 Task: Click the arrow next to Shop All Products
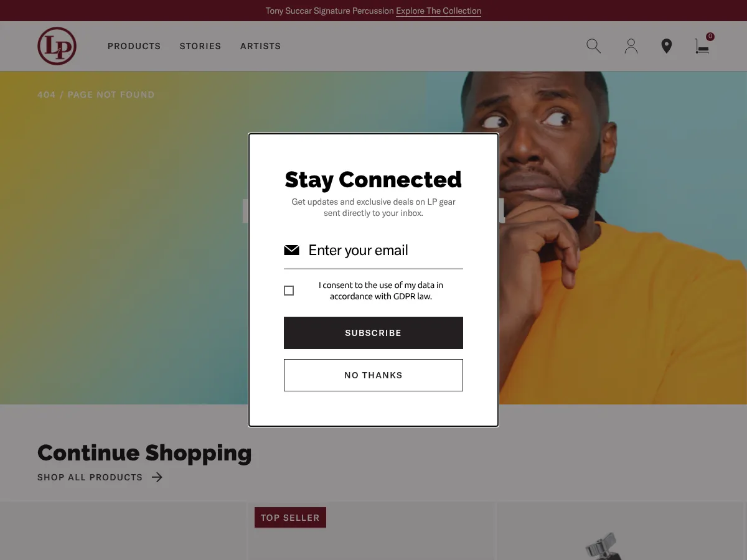[x=157, y=477]
